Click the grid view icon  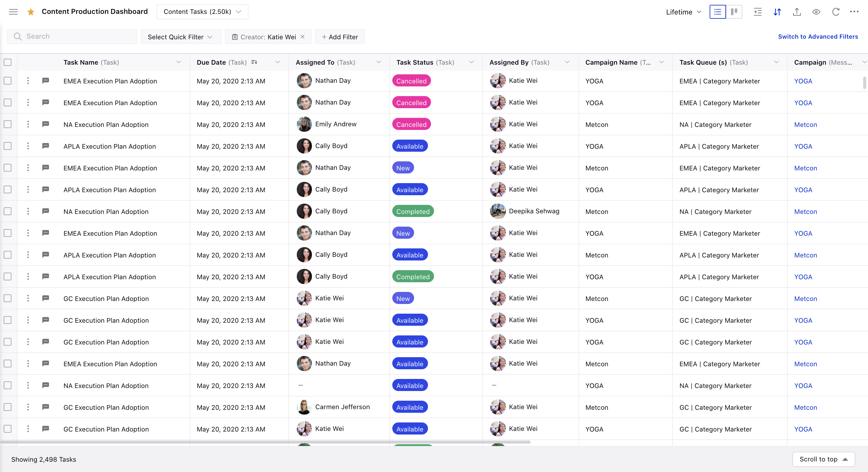[x=734, y=11]
